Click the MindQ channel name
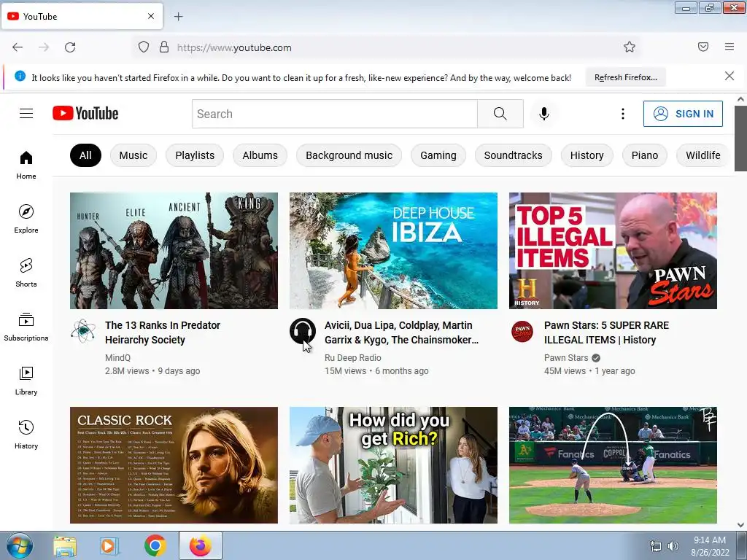The height and width of the screenshot is (560, 747). tap(117, 357)
